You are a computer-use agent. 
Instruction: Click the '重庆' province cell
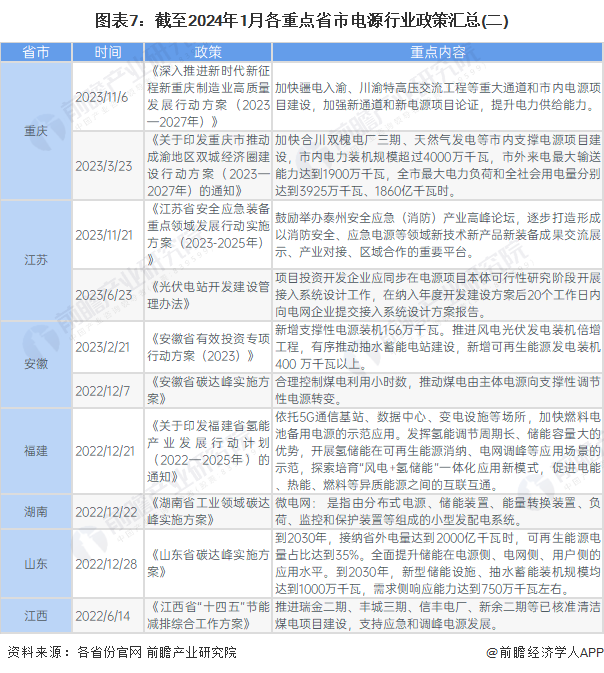(36, 131)
